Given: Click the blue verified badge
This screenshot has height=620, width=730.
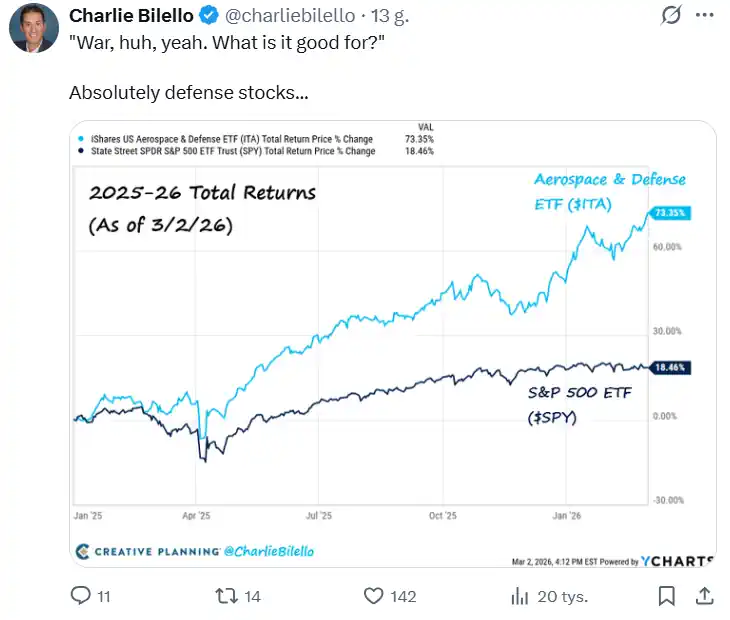Looking at the screenshot, I should coord(208,16).
